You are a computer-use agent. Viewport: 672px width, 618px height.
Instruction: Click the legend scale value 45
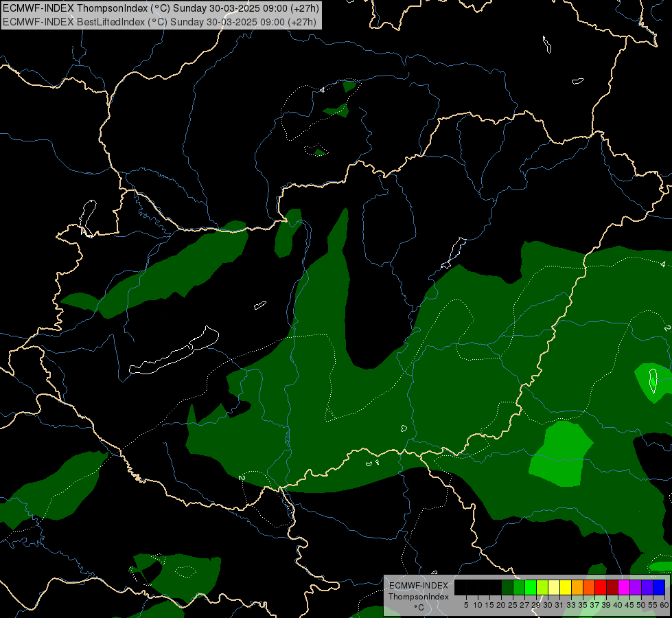(629, 605)
